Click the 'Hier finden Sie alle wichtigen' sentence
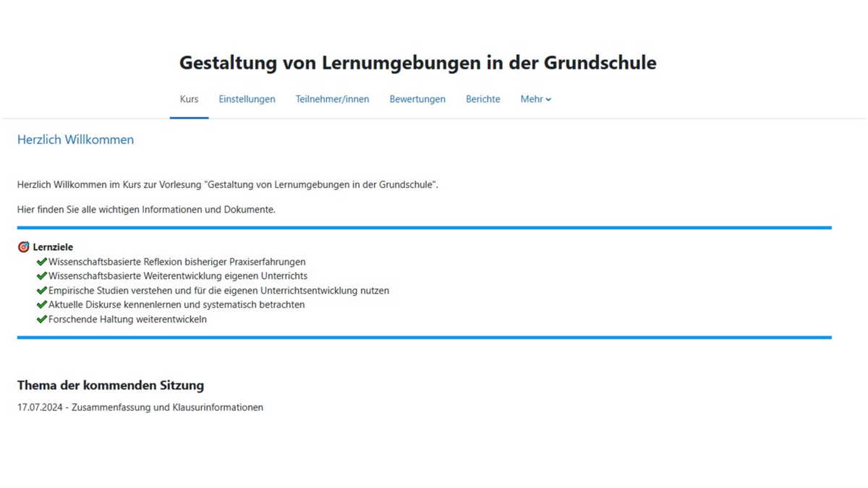 (146, 210)
